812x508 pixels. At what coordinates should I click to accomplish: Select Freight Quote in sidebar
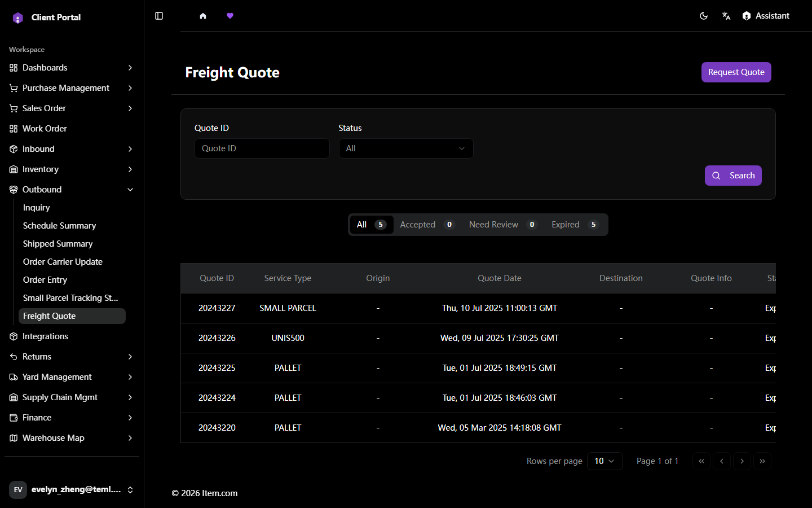coord(72,316)
